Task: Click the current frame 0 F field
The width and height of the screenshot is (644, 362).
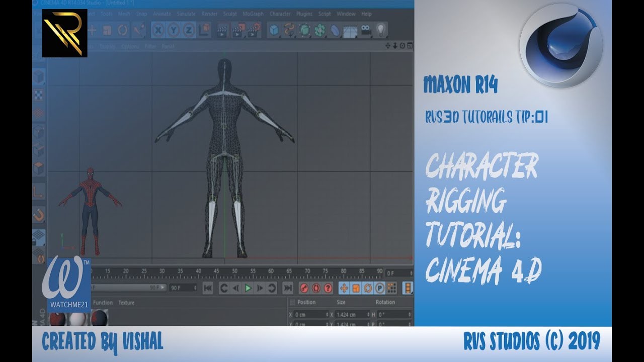Action: click(x=399, y=273)
